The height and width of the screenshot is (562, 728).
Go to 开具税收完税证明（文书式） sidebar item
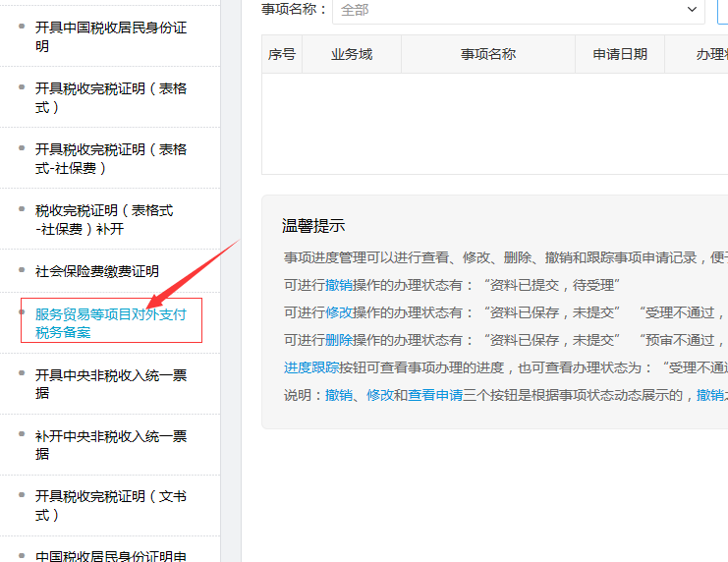pos(110,506)
